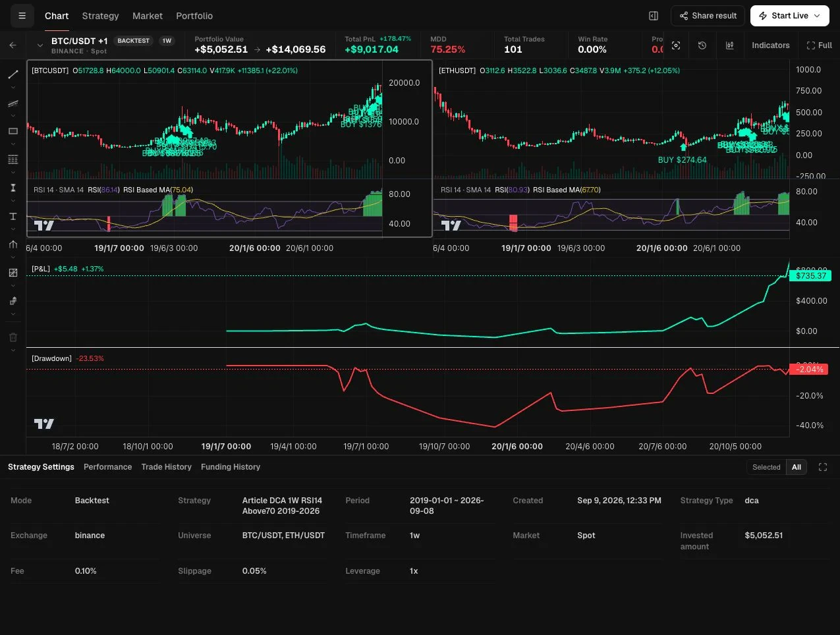Screen dimensions: 840x635
Task: Click the TradingView logo in drawdown pane
Action: point(44,424)
